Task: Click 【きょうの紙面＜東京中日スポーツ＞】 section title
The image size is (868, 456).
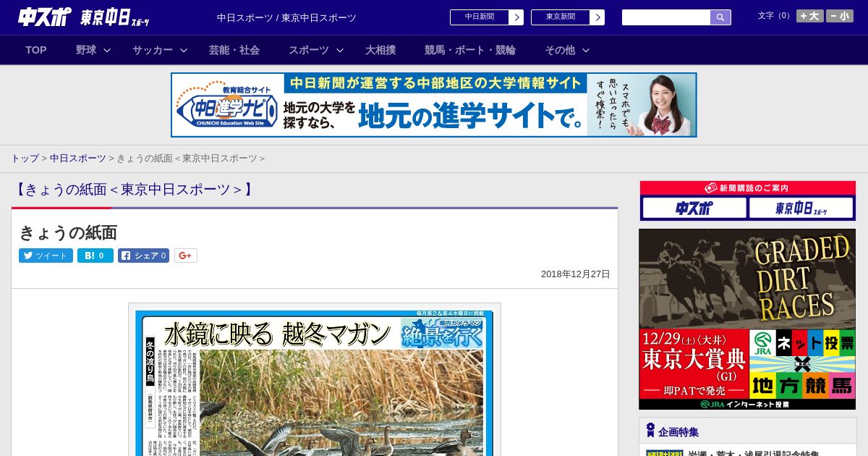Action: tap(133, 190)
